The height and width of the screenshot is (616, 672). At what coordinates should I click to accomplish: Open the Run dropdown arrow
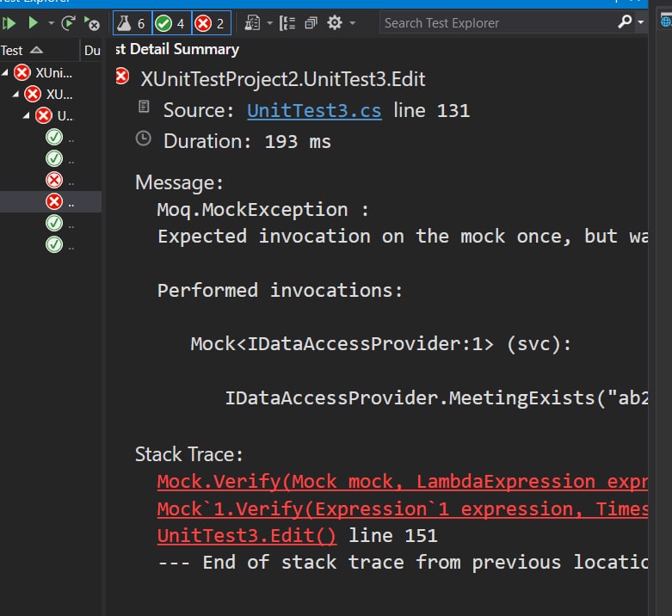pos(51,22)
